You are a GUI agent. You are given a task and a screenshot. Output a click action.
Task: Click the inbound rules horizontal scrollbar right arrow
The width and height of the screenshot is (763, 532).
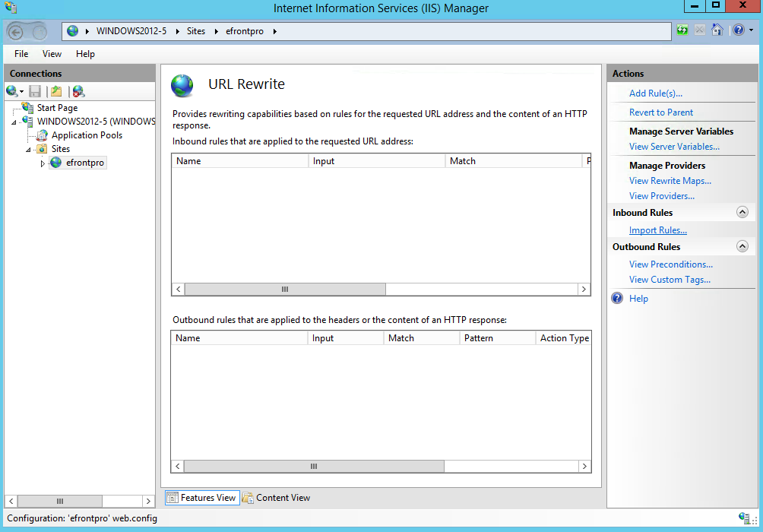pos(584,290)
